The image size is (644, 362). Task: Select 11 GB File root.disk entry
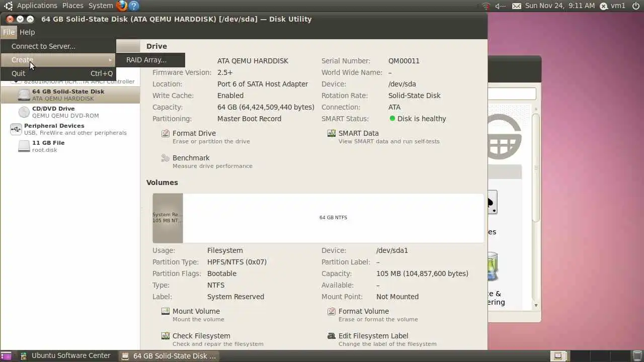[x=70, y=146]
